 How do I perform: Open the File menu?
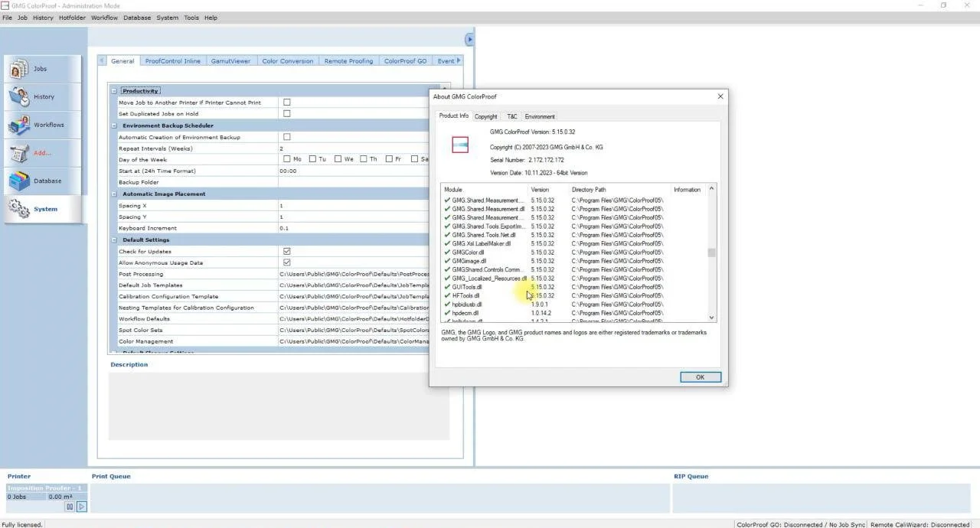pyautogui.click(x=7, y=18)
